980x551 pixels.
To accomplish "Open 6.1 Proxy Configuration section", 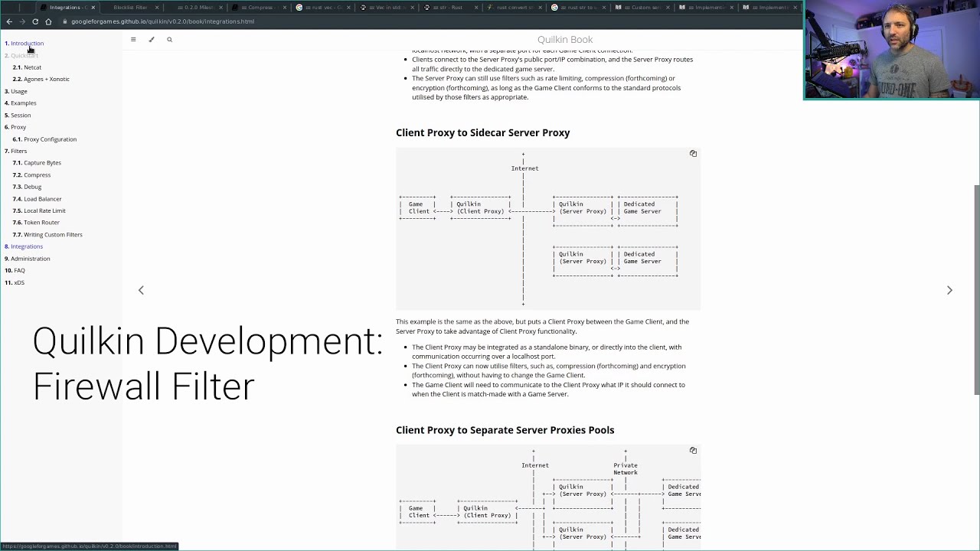I will point(44,139).
